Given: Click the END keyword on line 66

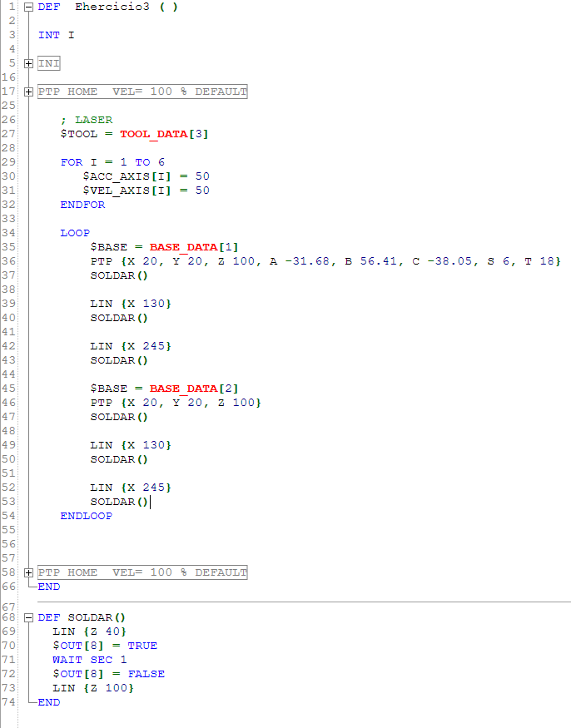Looking at the screenshot, I should click(x=49, y=587).
